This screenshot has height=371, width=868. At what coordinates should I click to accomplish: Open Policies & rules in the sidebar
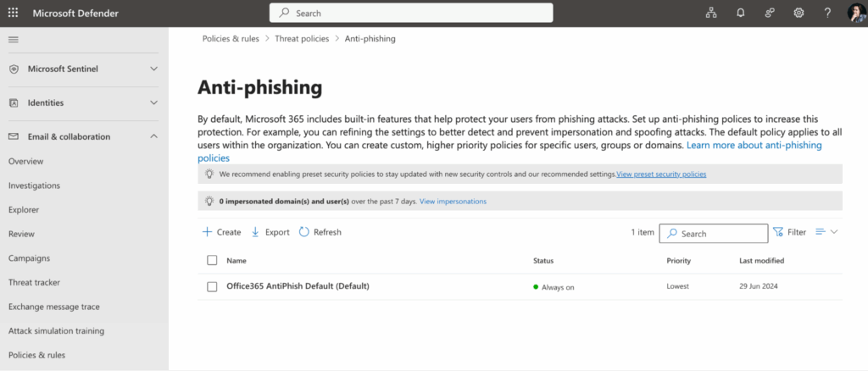(36, 356)
